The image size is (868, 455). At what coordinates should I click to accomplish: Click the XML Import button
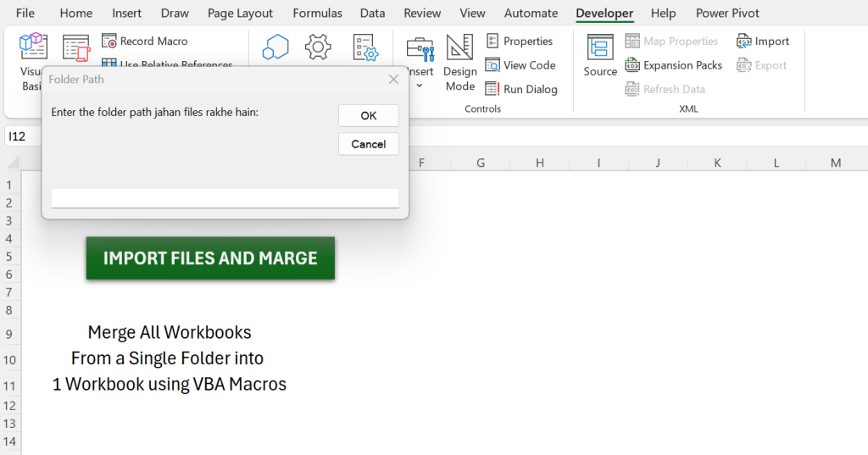[763, 41]
